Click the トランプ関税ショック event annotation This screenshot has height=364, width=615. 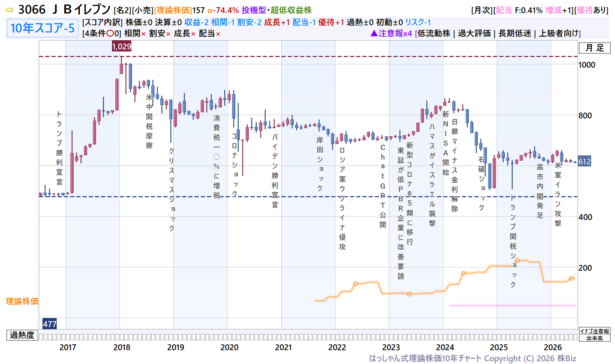coord(513,241)
